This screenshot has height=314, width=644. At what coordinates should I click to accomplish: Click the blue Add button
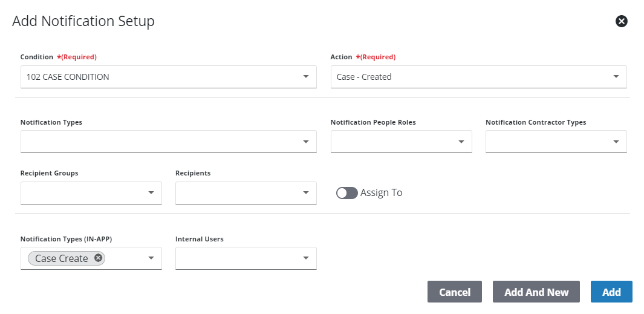611,292
